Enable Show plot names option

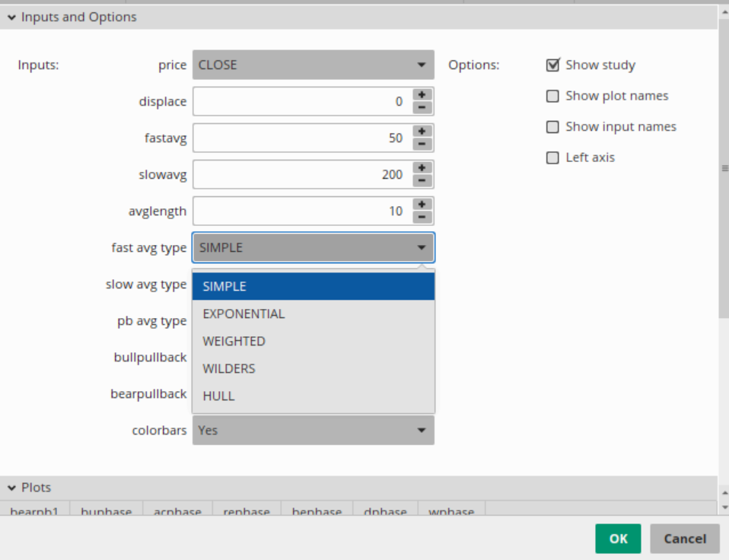pyautogui.click(x=553, y=96)
